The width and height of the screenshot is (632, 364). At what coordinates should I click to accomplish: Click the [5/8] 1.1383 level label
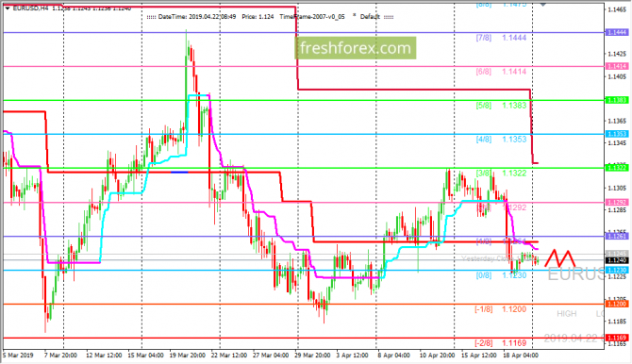501,106
